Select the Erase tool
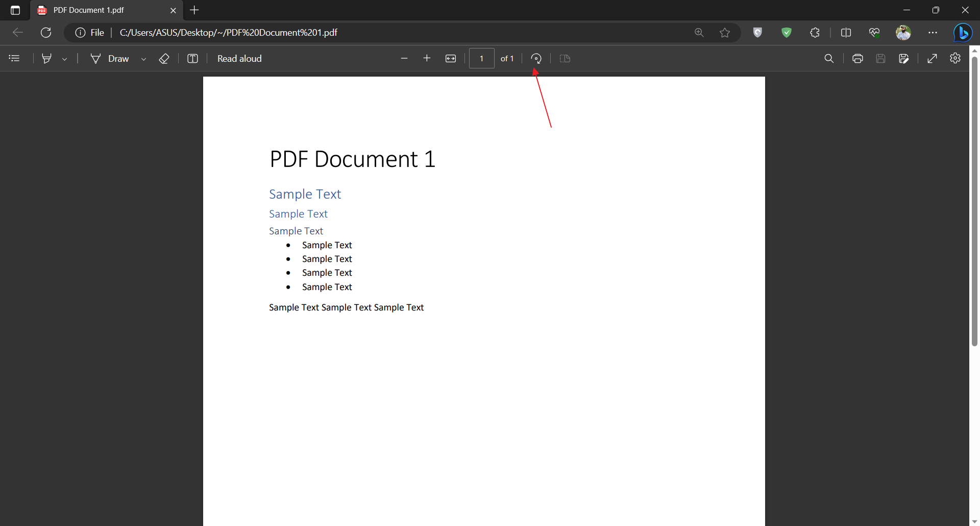980x526 pixels. click(164, 59)
